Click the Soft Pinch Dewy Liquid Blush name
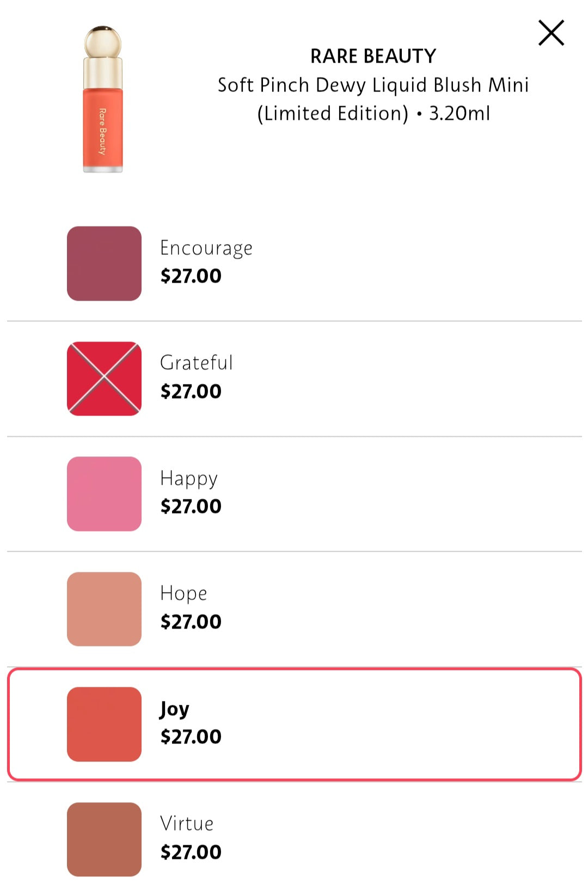This screenshot has width=588, height=896. (x=373, y=86)
